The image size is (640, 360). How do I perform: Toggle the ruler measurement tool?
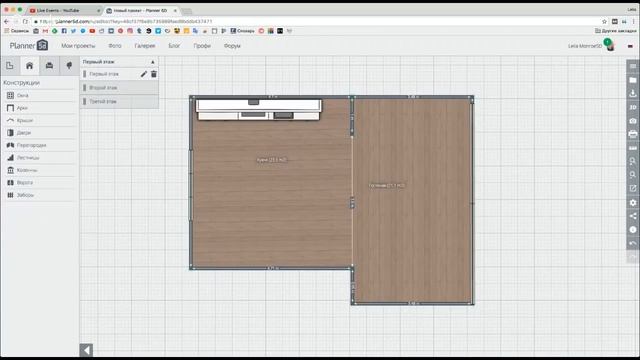click(x=633, y=148)
